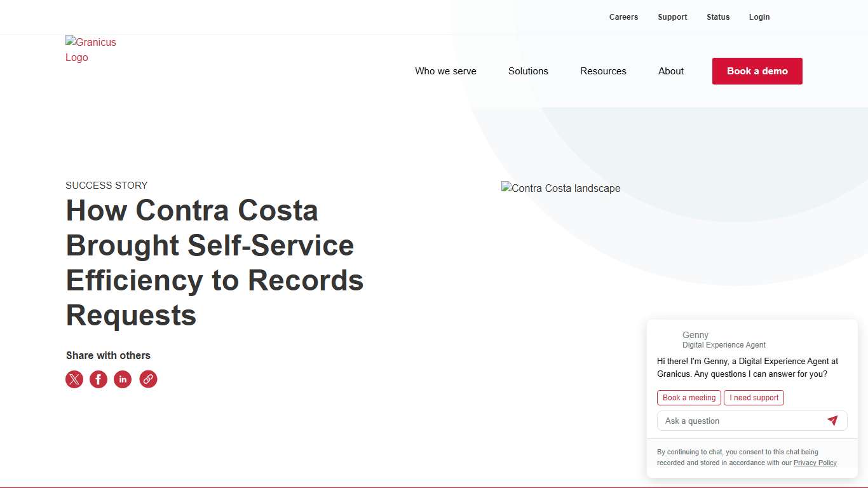Click I need support in the chat

coord(754,397)
